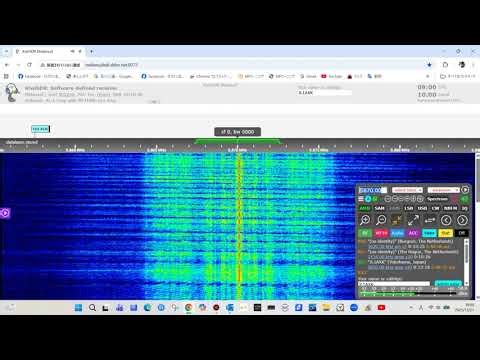Select IQ demodulation mode
This screenshot has width=480, height=360.
465,208
